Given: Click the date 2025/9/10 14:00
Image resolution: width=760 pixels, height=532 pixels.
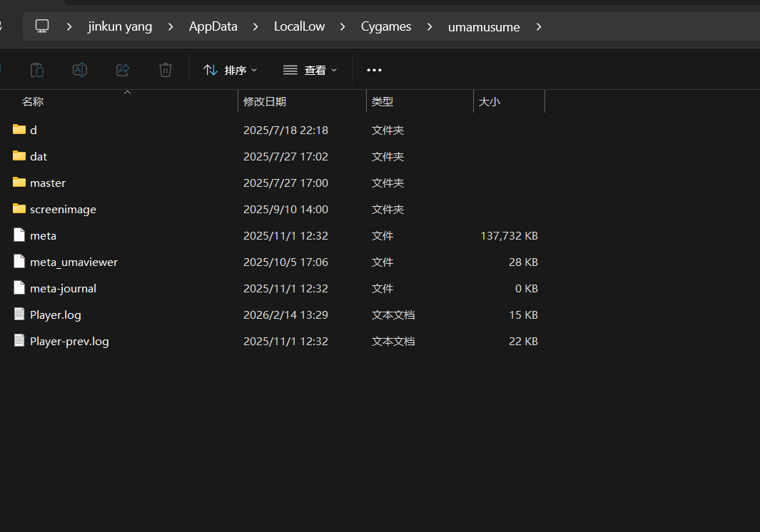Looking at the screenshot, I should (285, 210).
